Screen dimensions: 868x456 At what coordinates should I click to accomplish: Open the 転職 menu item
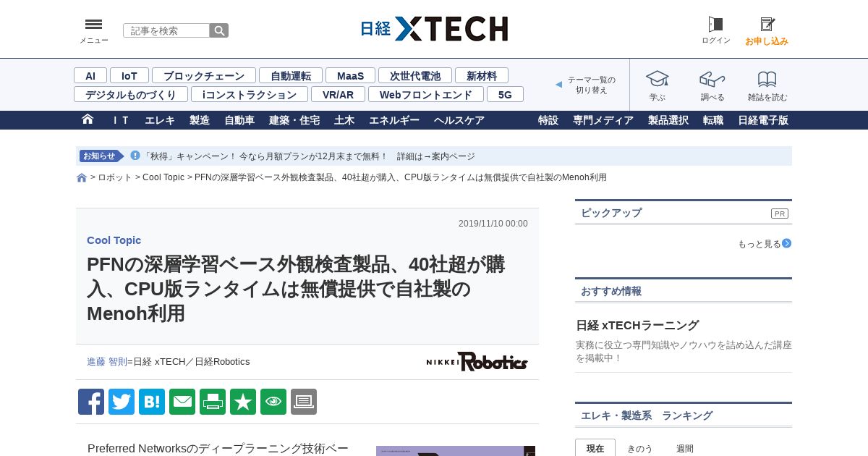click(713, 120)
